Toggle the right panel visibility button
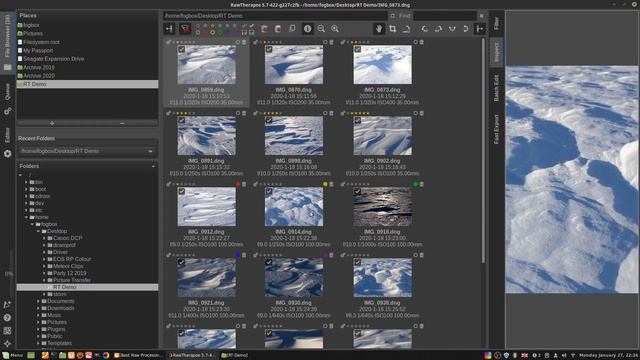Screen dimensions: 640x360 [480, 29]
